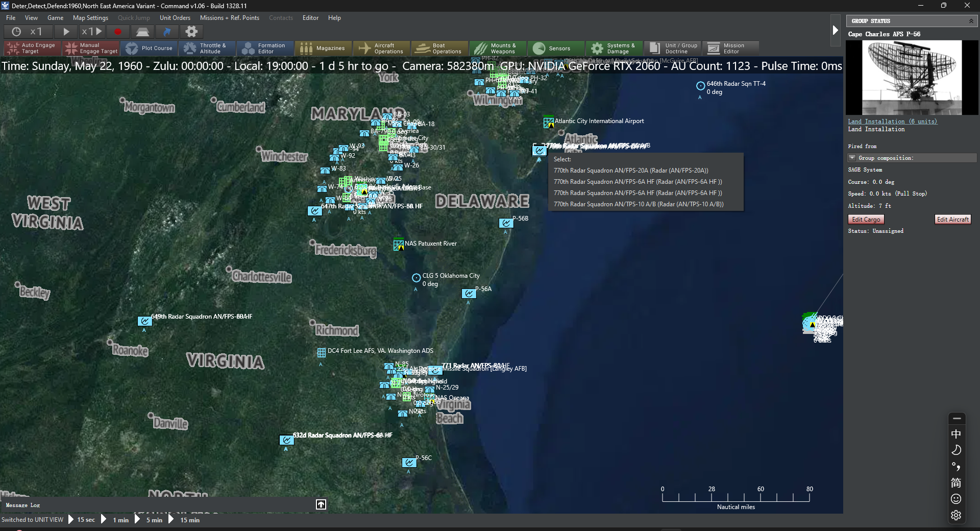This screenshot has width=980, height=531.
Task: Select the P-56A radar site icon
Action: pos(469,294)
